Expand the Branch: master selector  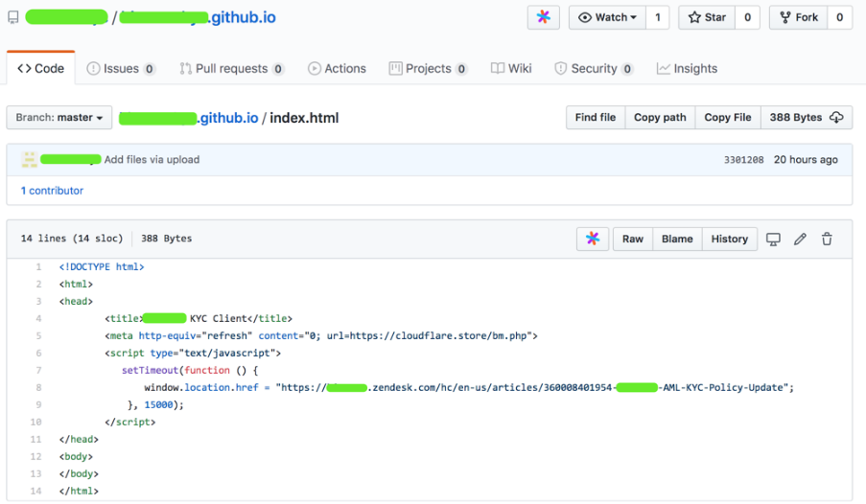pyautogui.click(x=59, y=118)
